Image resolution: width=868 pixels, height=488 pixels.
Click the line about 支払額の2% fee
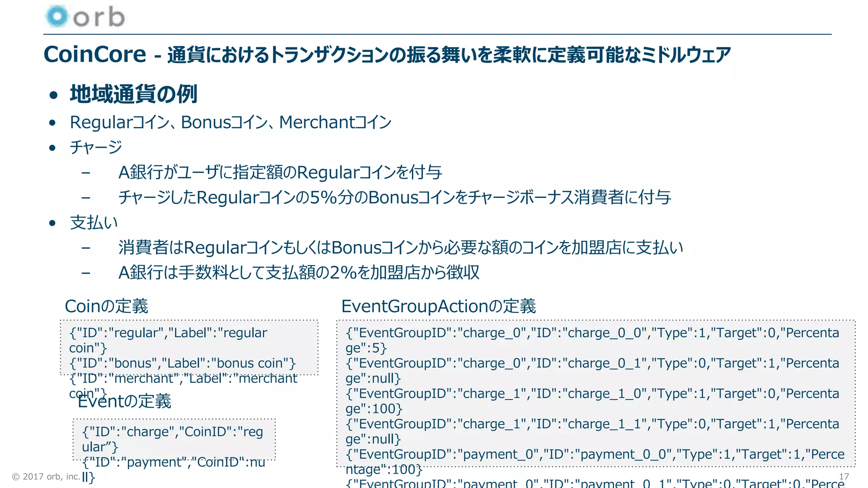pos(299,272)
